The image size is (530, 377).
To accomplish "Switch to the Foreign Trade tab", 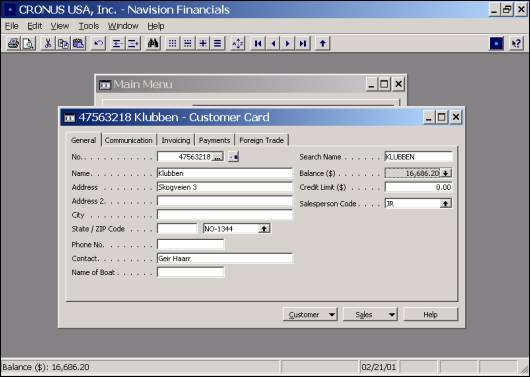I will click(x=262, y=140).
